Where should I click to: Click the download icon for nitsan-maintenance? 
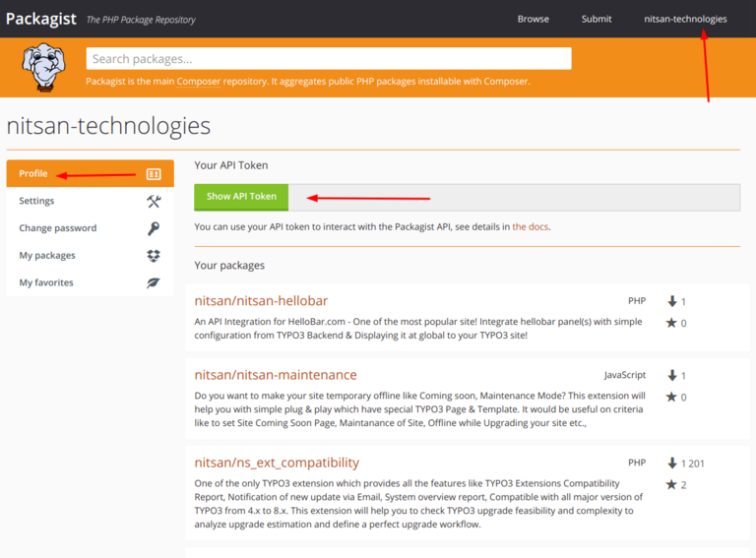(672, 375)
